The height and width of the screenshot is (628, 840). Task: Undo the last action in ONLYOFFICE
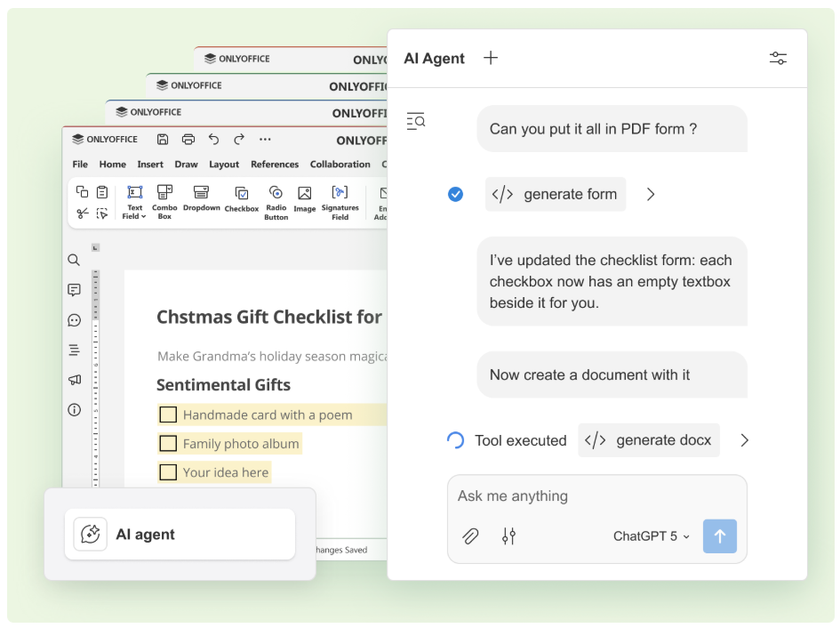(213, 139)
